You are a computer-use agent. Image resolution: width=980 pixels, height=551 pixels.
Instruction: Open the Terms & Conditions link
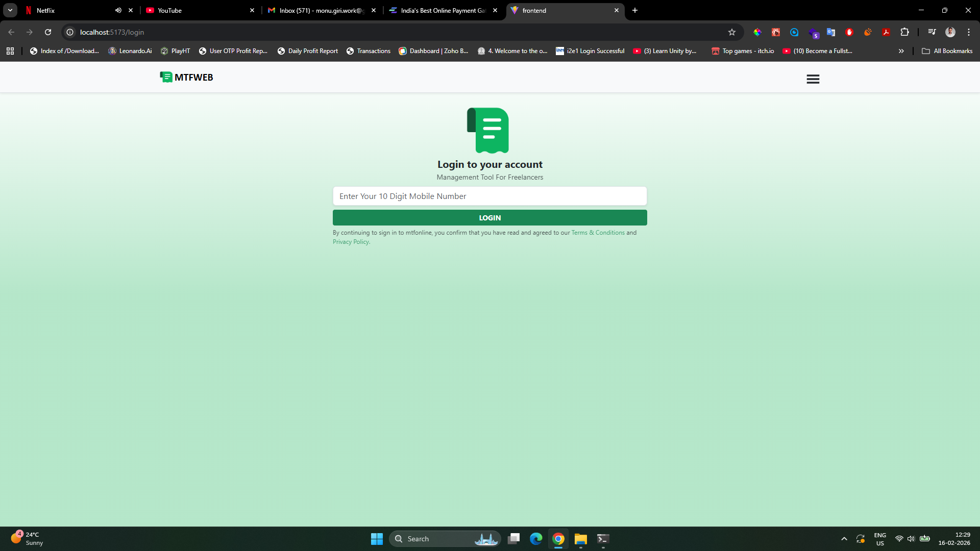click(x=598, y=233)
